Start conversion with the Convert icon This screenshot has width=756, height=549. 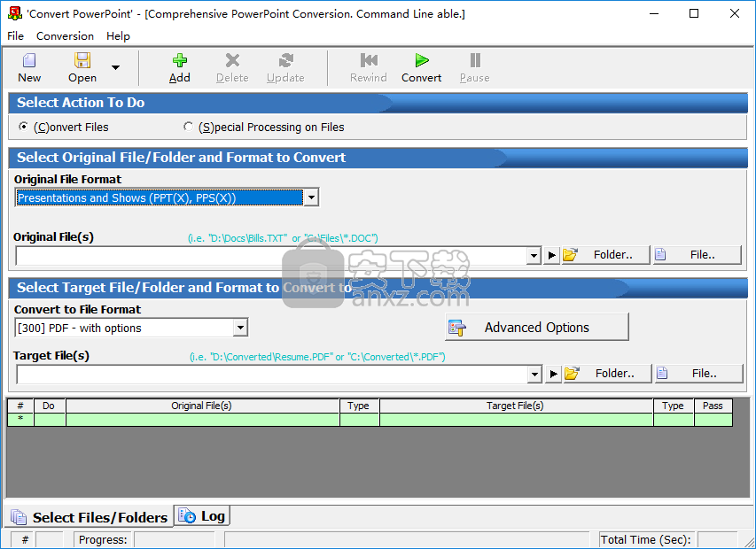click(x=421, y=68)
